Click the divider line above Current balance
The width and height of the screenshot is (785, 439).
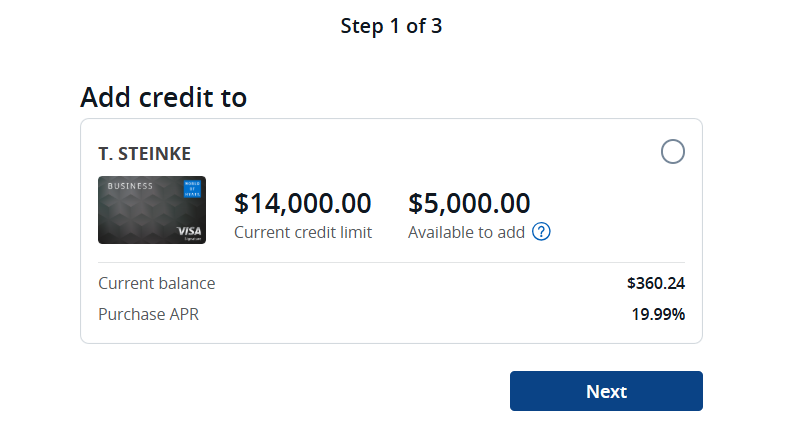[391, 262]
